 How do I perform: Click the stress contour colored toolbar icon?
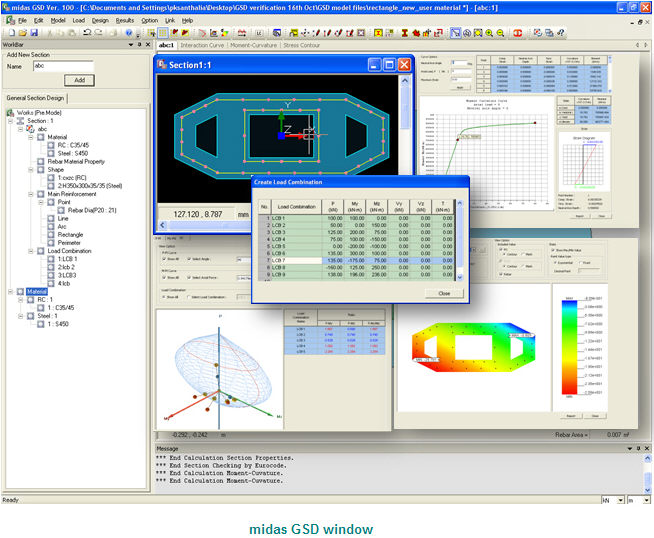pos(224,33)
